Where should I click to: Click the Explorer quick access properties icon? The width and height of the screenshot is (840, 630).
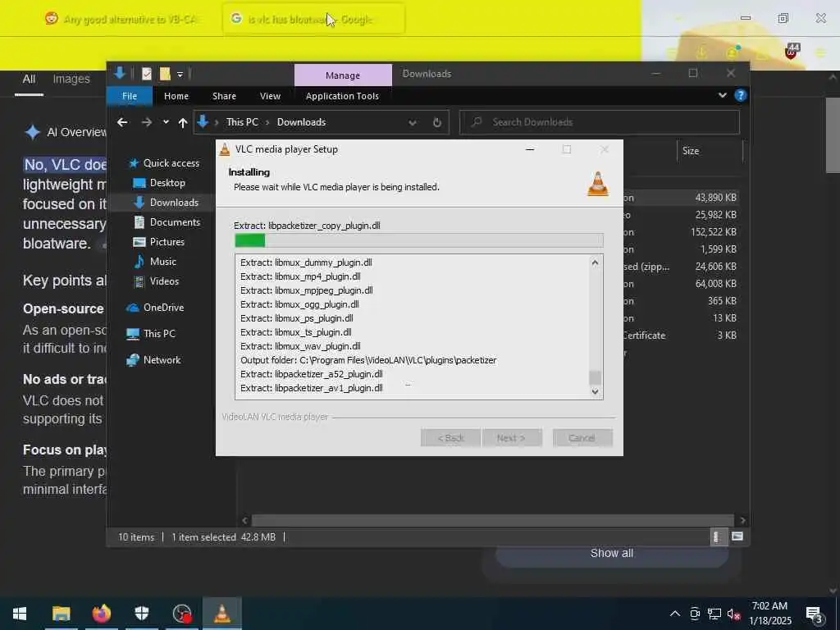pos(146,74)
